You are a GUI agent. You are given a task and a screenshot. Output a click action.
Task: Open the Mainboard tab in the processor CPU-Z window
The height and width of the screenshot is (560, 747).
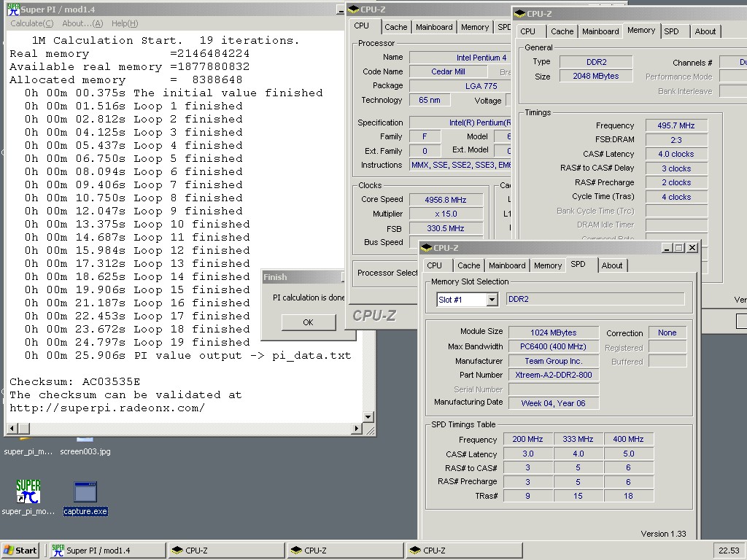[434, 27]
